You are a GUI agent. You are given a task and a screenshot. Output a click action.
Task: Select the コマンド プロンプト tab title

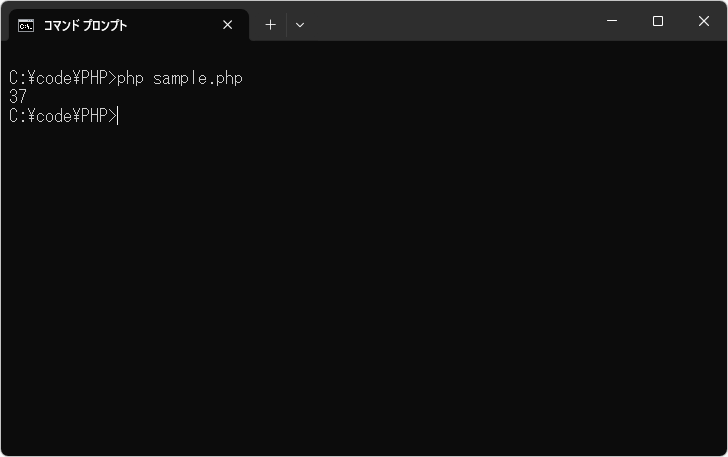click(85, 26)
